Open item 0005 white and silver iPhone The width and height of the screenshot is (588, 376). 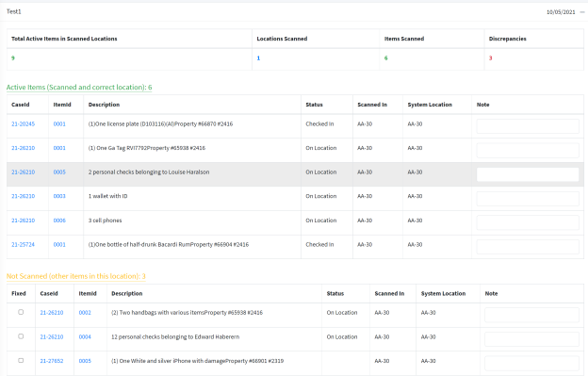85,361
